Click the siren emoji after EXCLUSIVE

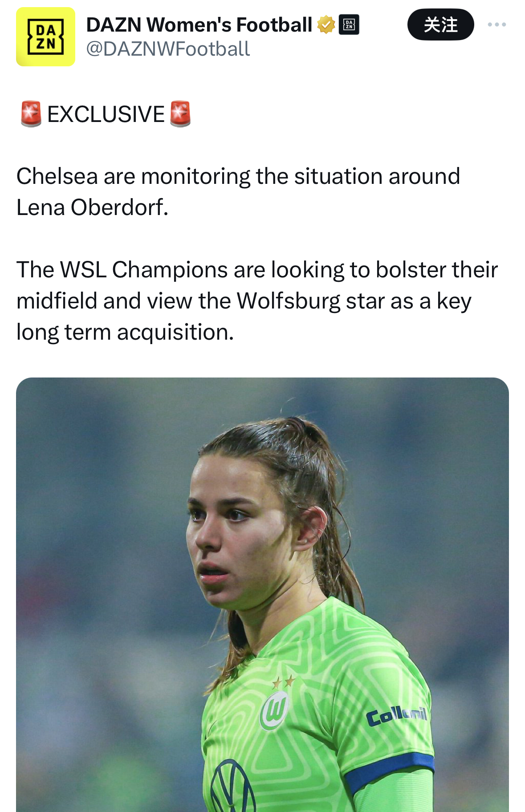(180, 114)
